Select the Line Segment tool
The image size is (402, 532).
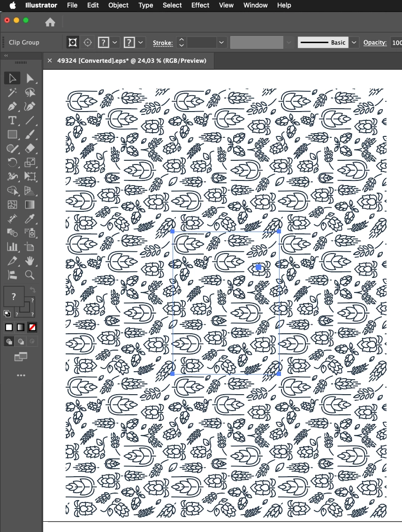point(30,120)
